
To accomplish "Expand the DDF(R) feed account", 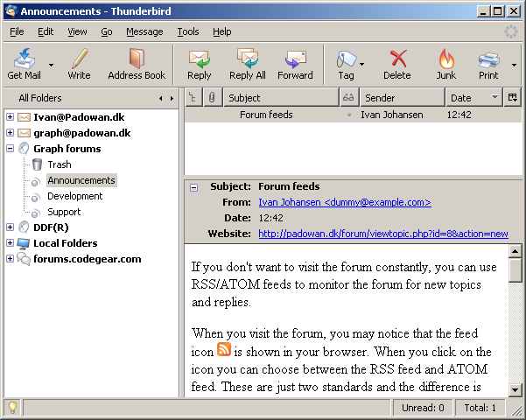I will point(10,227).
